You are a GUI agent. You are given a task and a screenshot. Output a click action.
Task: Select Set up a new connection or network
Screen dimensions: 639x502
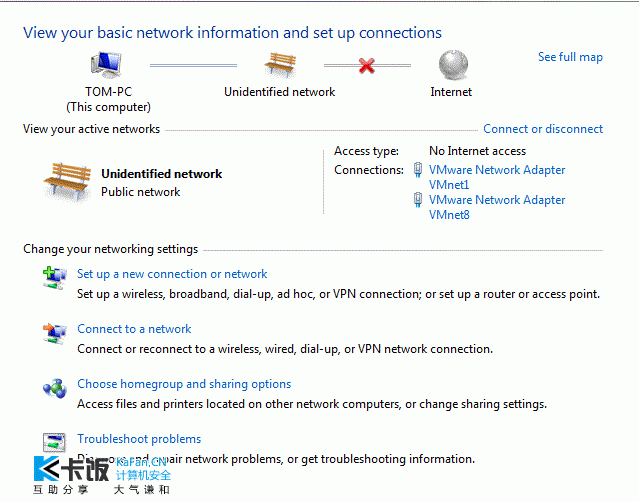pos(172,274)
